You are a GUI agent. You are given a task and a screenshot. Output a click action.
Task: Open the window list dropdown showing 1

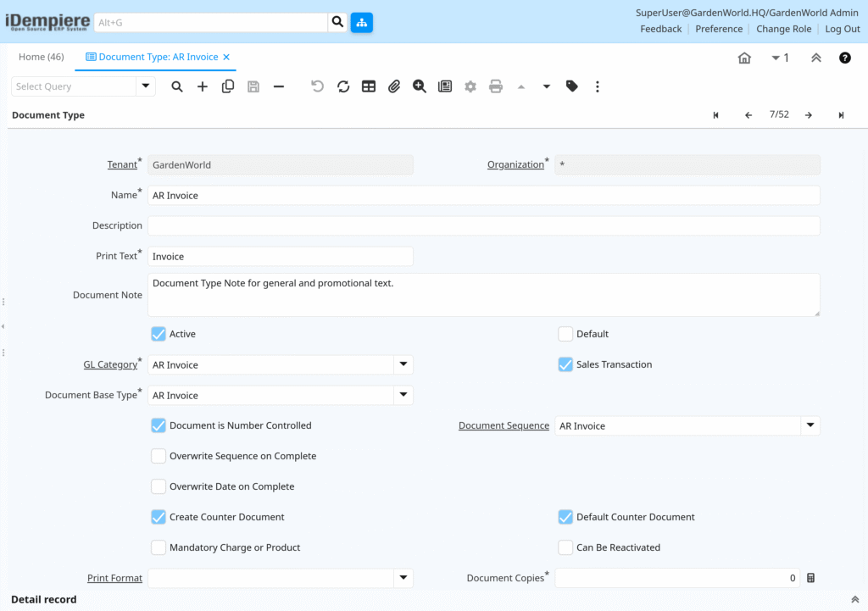click(780, 58)
